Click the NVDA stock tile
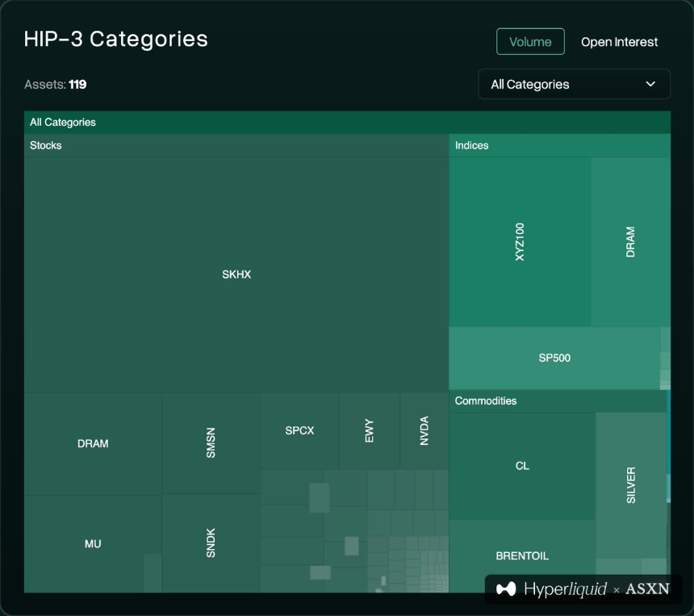This screenshot has height=616, width=694. pos(424,430)
